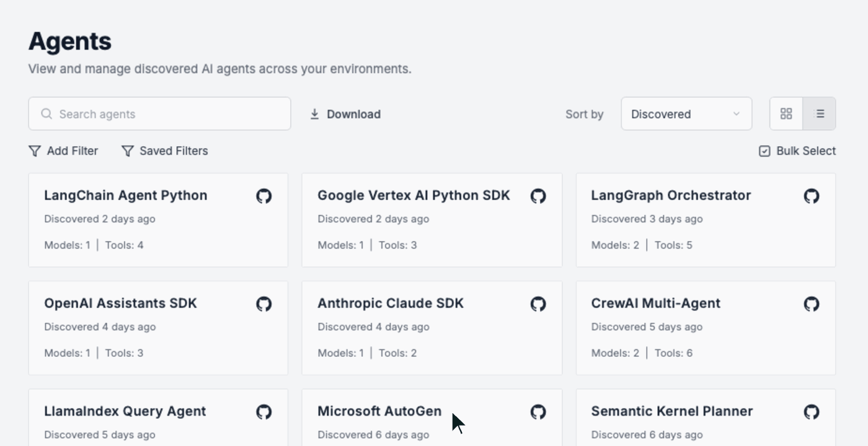This screenshot has width=868, height=446.
Task: Open GitHub icon on CrewAI Multi-Agent card
Action: tap(812, 304)
